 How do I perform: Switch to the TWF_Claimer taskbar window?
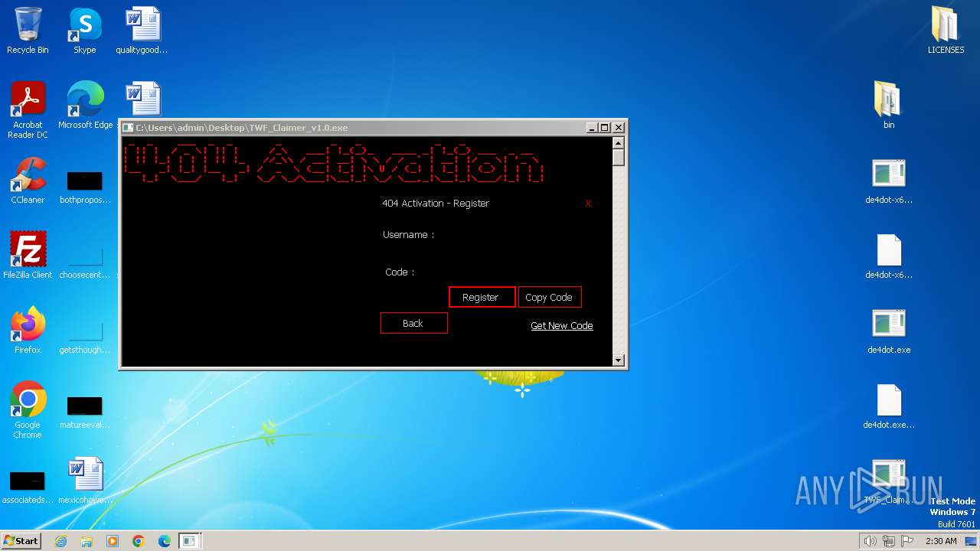click(x=189, y=541)
